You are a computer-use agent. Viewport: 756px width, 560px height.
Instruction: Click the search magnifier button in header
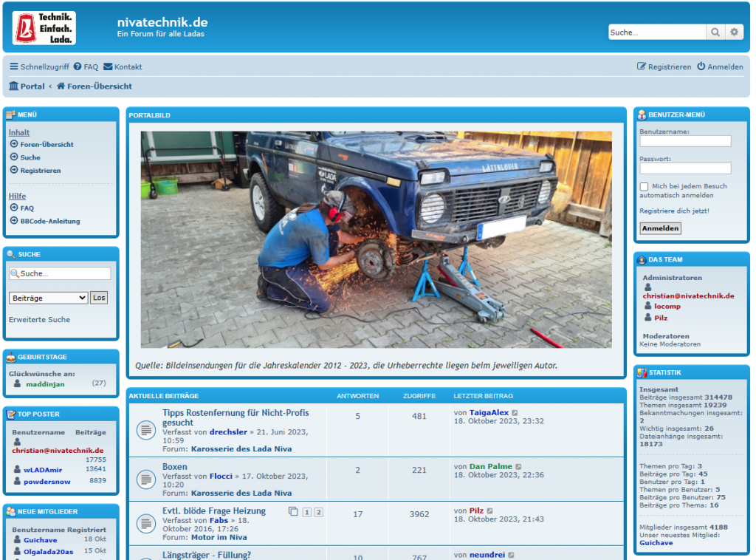coord(715,33)
